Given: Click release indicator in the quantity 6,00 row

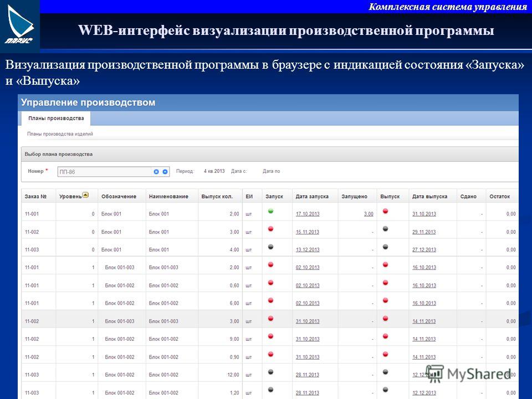Looking at the screenshot, I should tap(385, 300).
